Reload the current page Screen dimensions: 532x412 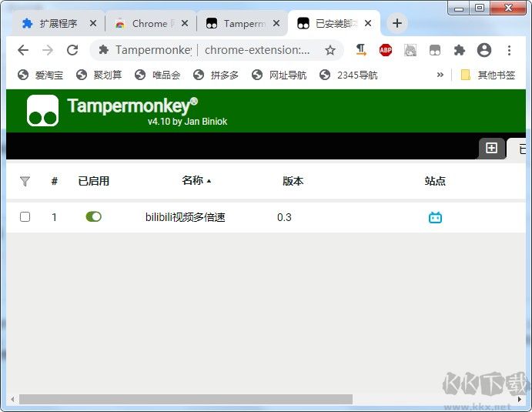pyautogui.click(x=72, y=50)
